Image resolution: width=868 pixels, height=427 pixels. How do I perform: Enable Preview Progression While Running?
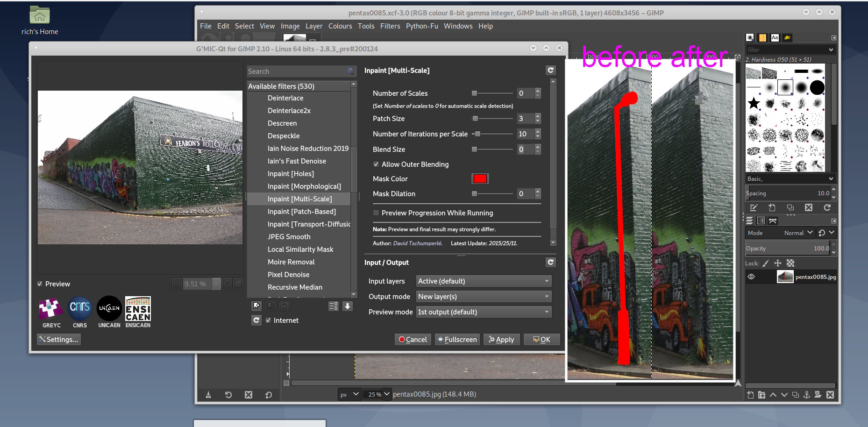tap(376, 213)
